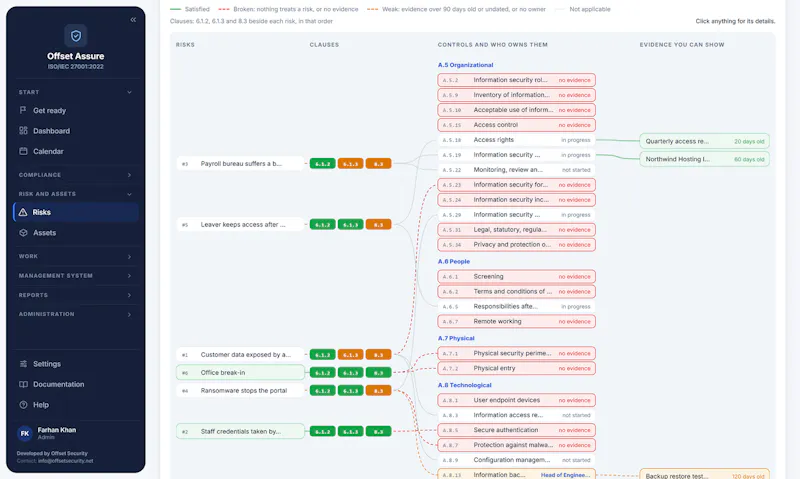The width and height of the screenshot is (800, 479).
Task: Open the A.7 Physical control group
Action: coord(456,338)
